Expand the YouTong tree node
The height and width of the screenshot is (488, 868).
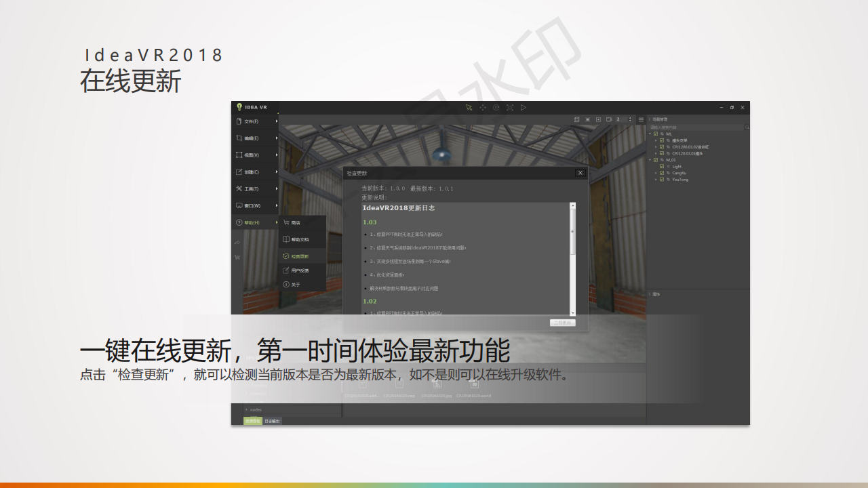tap(656, 180)
